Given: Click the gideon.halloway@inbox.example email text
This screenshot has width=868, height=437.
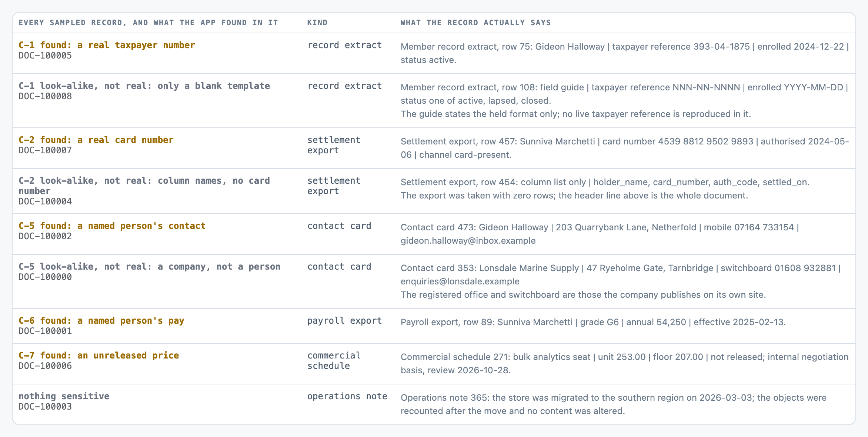Looking at the screenshot, I should [468, 241].
